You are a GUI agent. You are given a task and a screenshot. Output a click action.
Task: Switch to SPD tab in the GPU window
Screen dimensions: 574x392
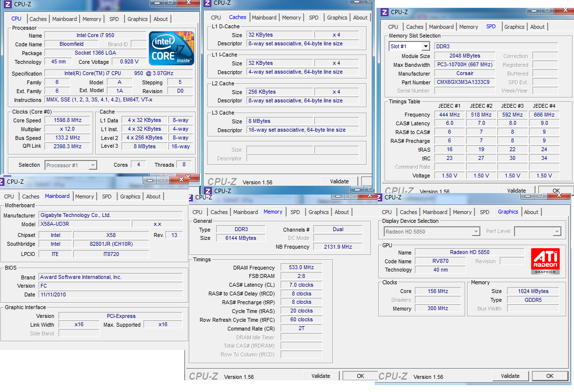tap(484, 212)
